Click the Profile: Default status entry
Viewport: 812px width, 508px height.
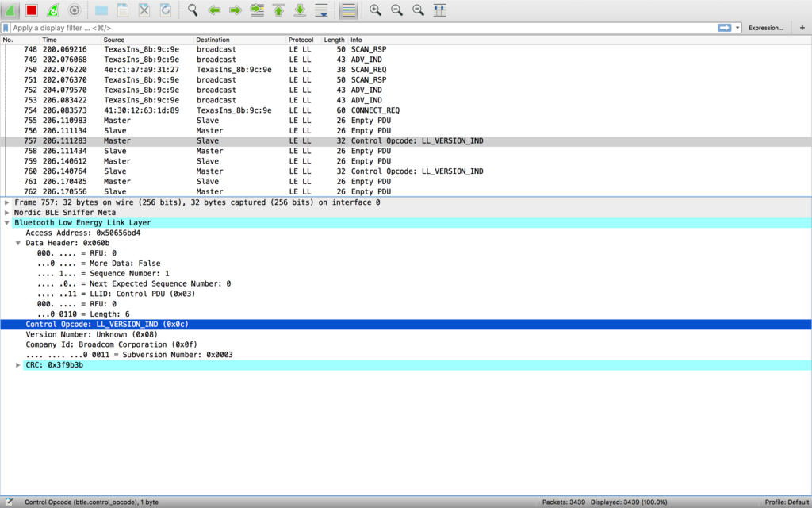pyautogui.click(x=787, y=502)
